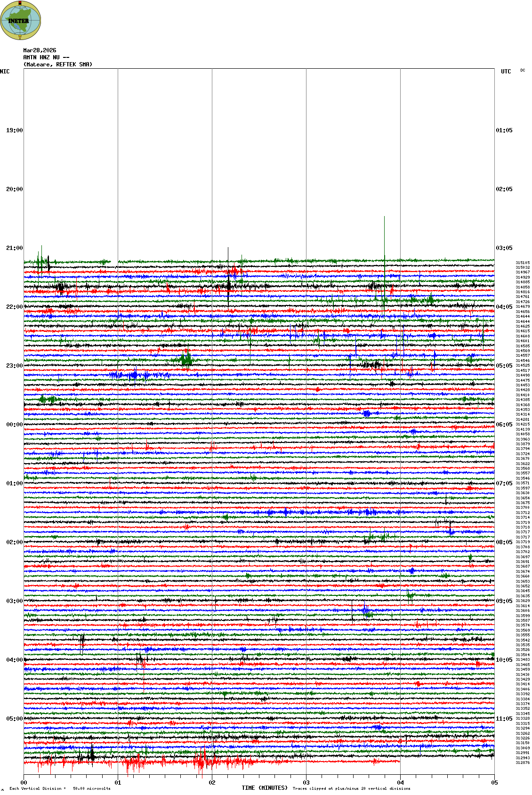Image resolution: width=532 pixels, height=795 pixels.
Task: Select the 05:00 local time marker
Action: tap(14, 719)
